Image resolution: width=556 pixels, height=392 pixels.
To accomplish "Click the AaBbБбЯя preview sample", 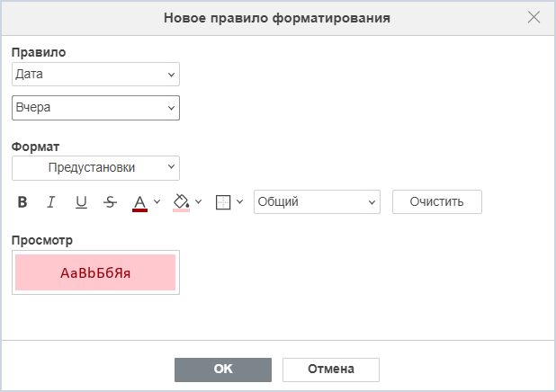I will click(x=95, y=272).
